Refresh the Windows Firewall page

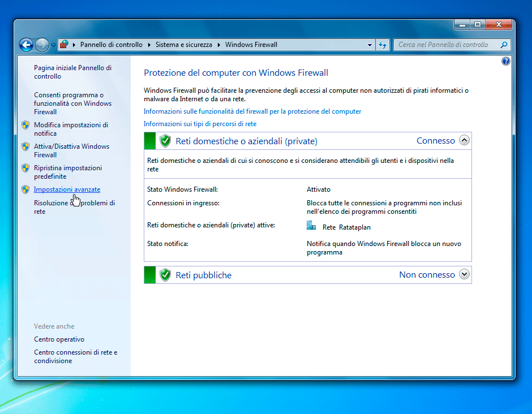click(383, 45)
